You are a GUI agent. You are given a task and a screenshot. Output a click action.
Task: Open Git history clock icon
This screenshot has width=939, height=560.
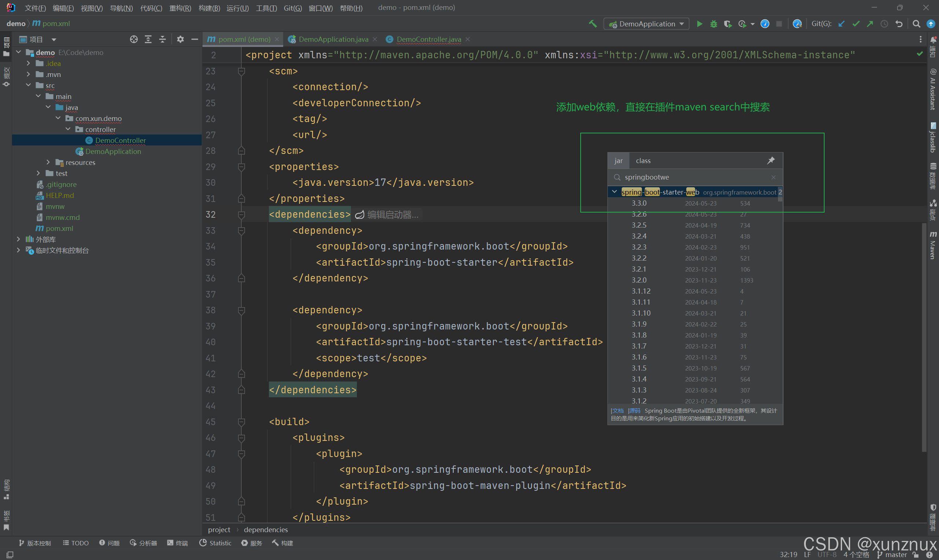click(884, 24)
